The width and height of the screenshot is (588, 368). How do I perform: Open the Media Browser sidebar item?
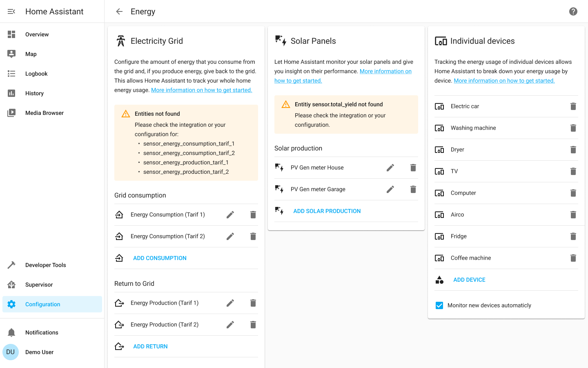click(44, 113)
